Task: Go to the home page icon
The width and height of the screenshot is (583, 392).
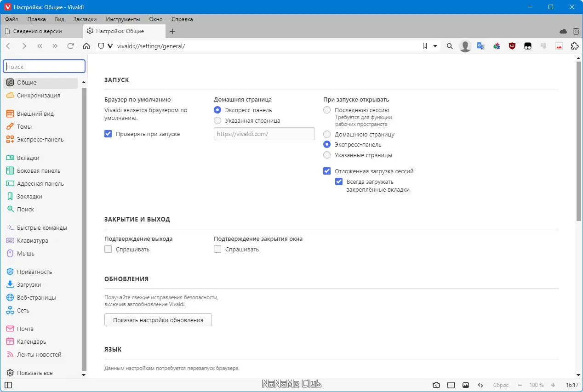Action: [x=86, y=46]
